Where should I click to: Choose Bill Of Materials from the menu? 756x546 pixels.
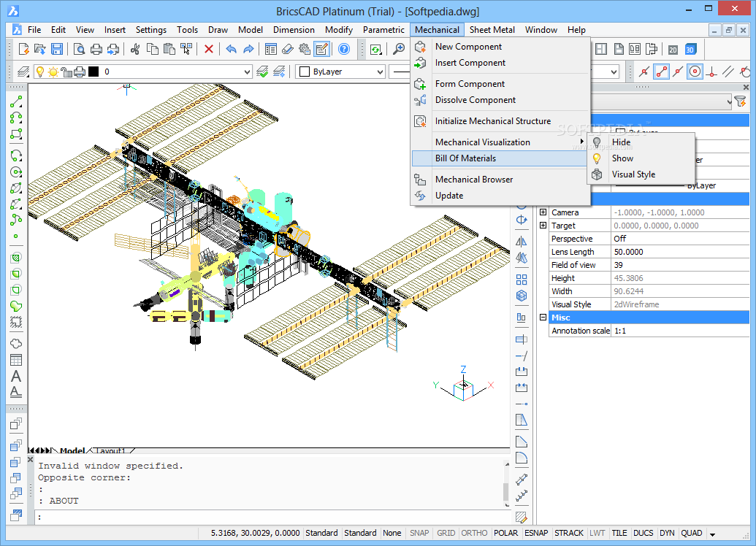coord(499,158)
